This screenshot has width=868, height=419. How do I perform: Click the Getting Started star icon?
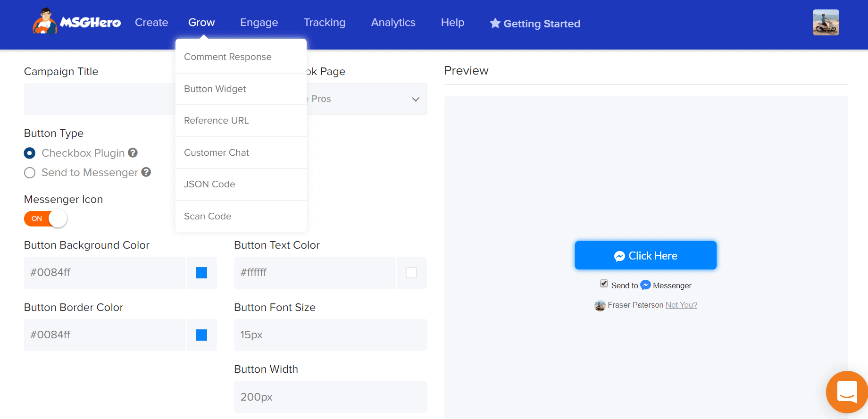pos(495,23)
